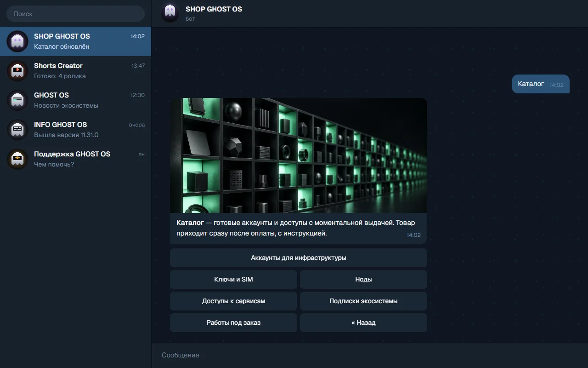Viewport: 588px width, 368px height.
Task: Choose Работы под заказ option
Action: (x=233, y=323)
